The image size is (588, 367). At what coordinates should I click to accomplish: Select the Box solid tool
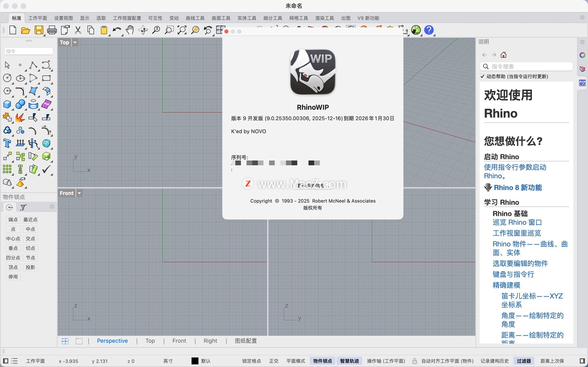coord(7,104)
